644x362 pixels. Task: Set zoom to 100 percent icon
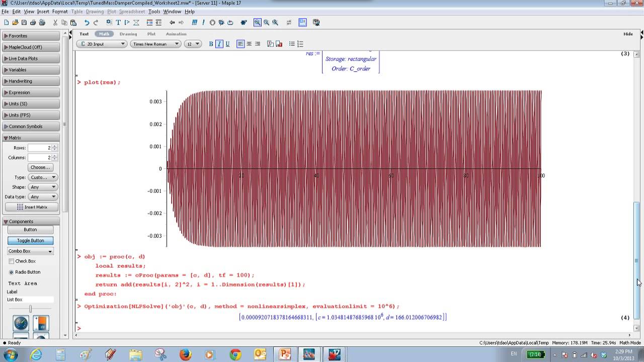[x=257, y=22]
